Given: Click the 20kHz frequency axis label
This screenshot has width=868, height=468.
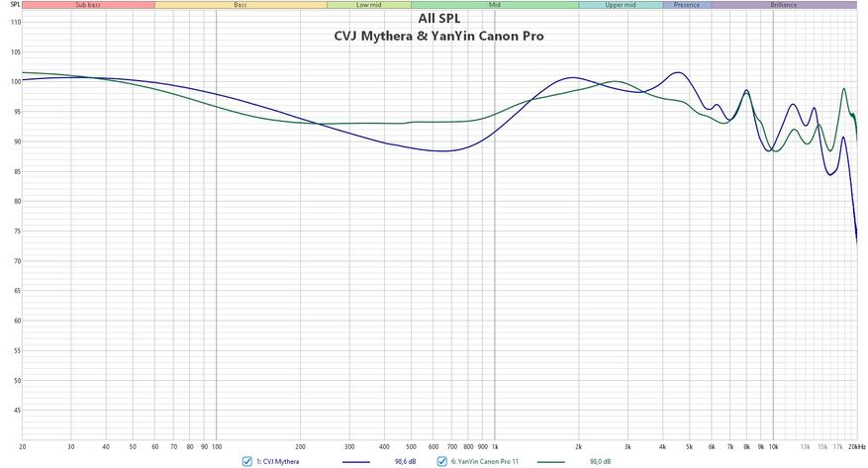Looking at the screenshot, I should click(x=857, y=446).
